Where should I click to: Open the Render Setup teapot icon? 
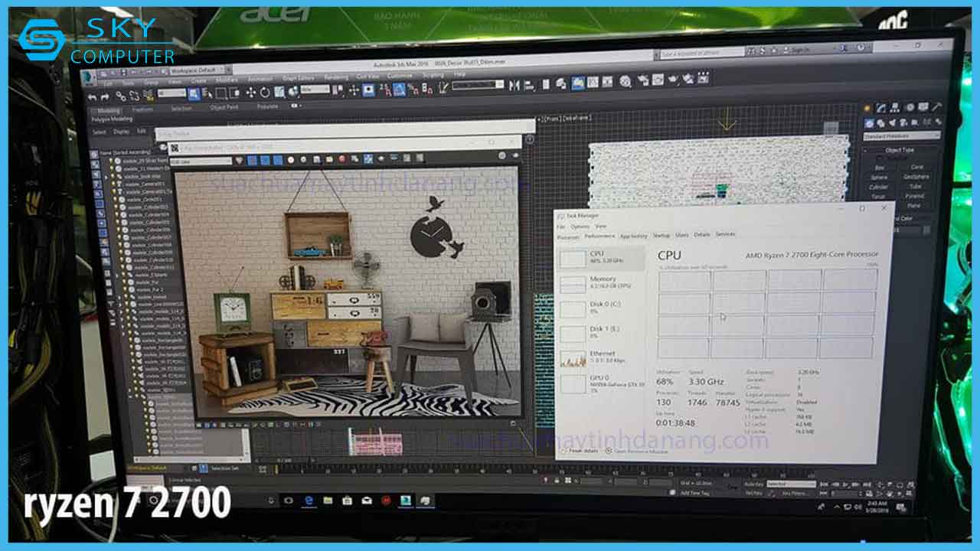[x=642, y=80]
